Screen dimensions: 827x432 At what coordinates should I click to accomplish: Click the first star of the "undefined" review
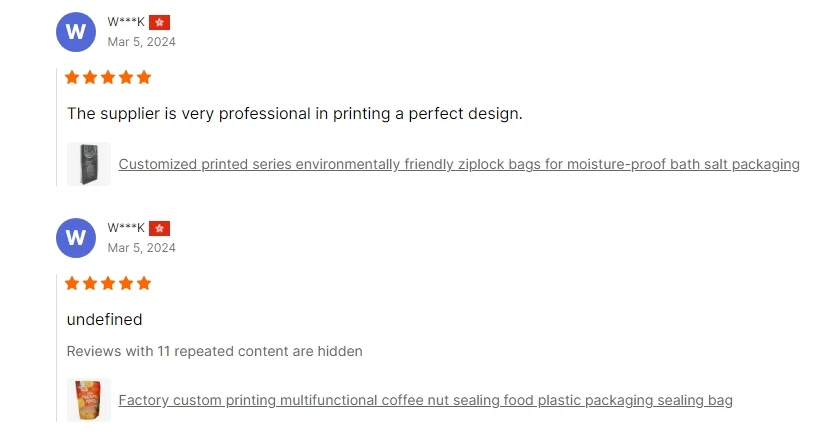tap(73, 283)
